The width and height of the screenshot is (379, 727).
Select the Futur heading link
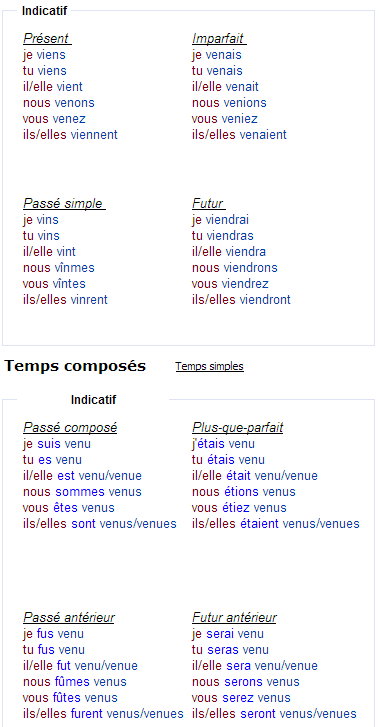coord(209,204)
